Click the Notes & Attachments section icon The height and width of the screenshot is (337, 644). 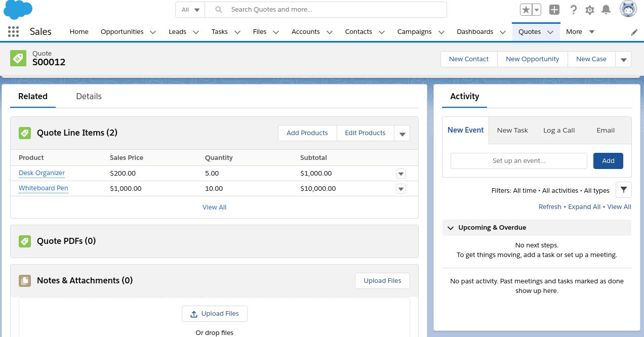click(x=25, y=280)
